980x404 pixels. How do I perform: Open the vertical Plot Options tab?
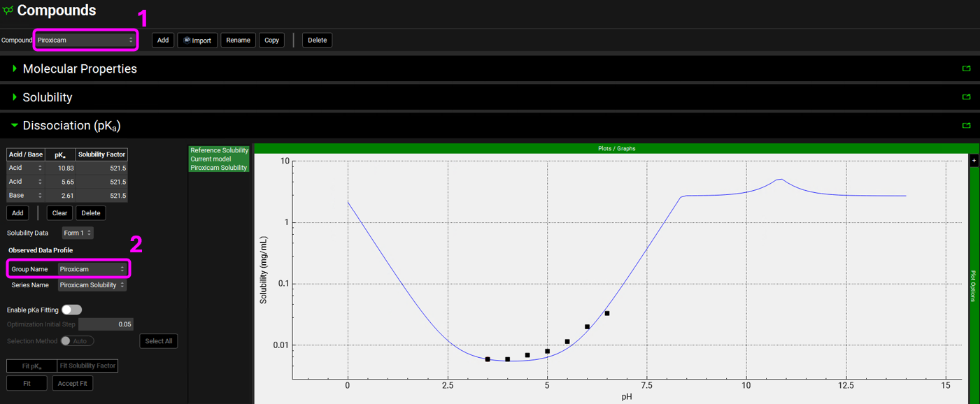pyautogui.click(x=973, y=287)
